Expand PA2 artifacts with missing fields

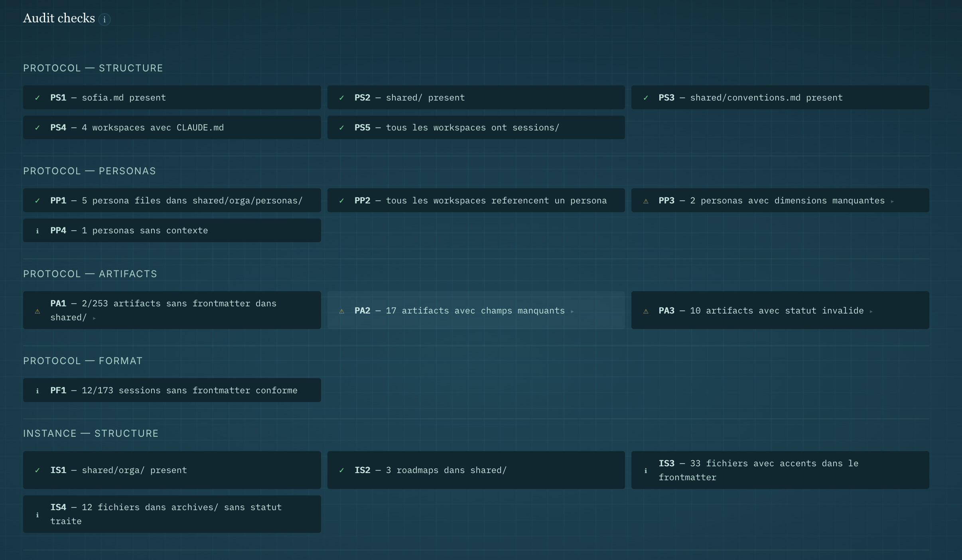pos(573,312)
